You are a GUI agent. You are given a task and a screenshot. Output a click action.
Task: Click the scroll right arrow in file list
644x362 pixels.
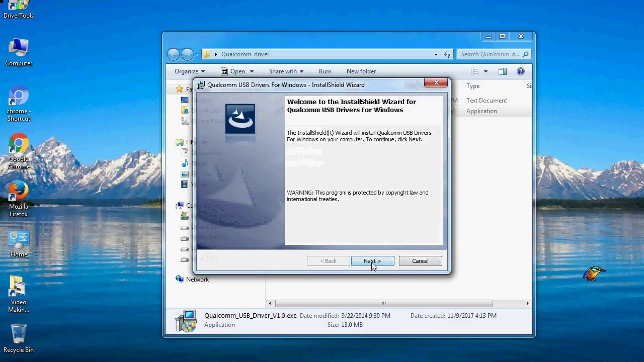click(x=528, y=303)
